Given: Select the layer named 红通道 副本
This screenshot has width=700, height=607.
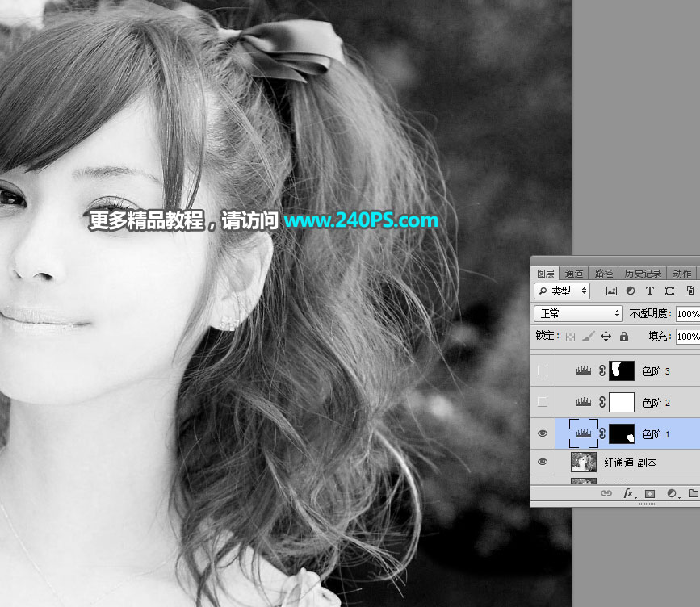Looking at the screenshot, I should pos(630,463).
